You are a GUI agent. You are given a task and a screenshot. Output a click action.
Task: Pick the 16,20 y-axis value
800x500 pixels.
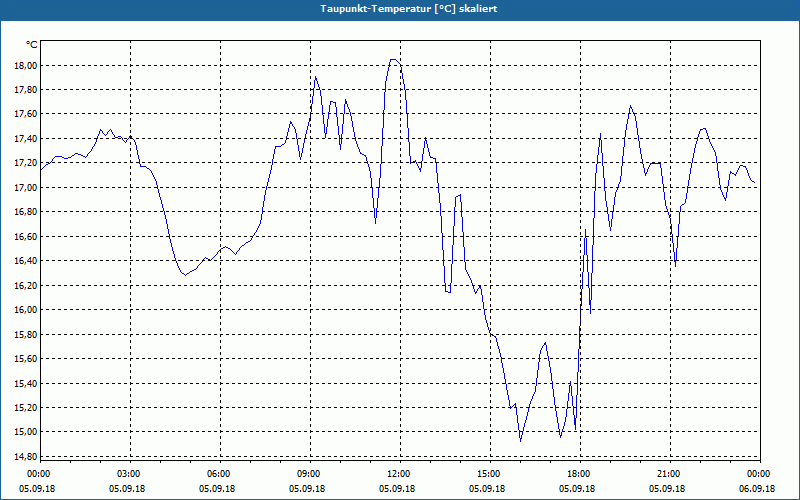[26, 285]
